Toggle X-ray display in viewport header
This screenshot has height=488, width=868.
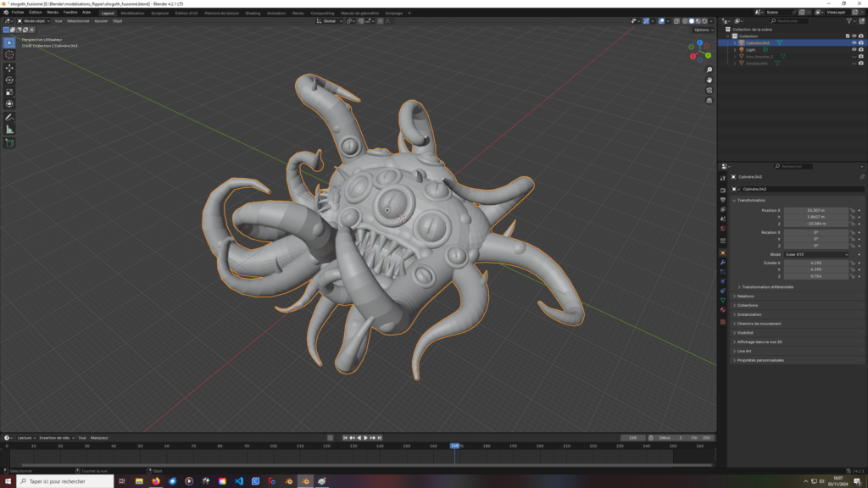(x=676, y=21)
